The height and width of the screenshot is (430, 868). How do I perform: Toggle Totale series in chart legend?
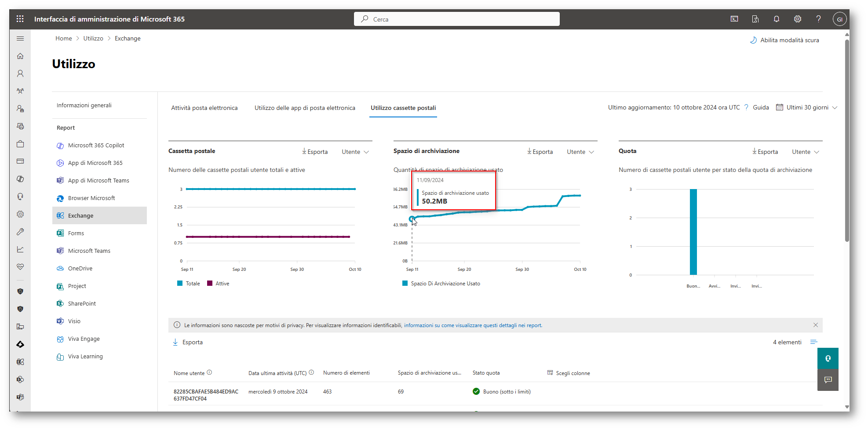pos(189,284)
